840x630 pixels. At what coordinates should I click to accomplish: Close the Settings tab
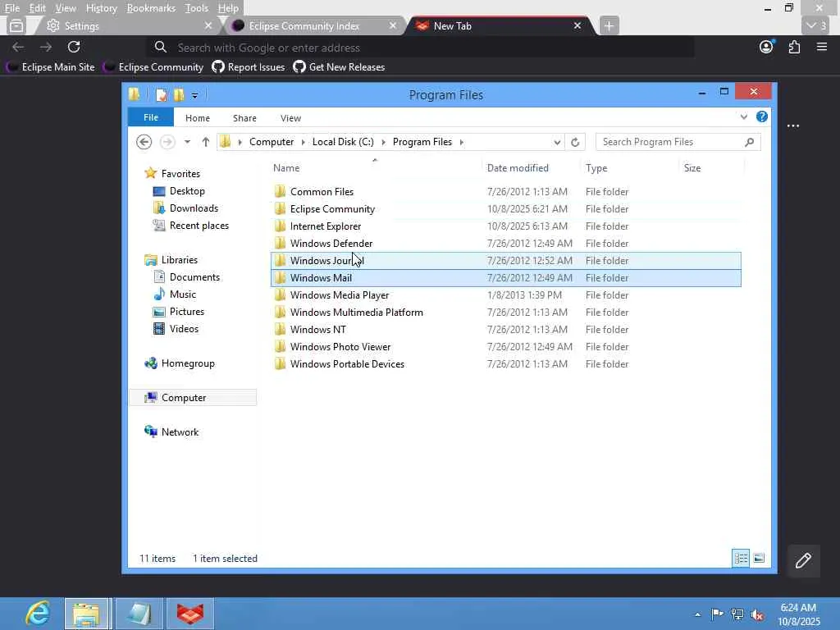(208, 25)
